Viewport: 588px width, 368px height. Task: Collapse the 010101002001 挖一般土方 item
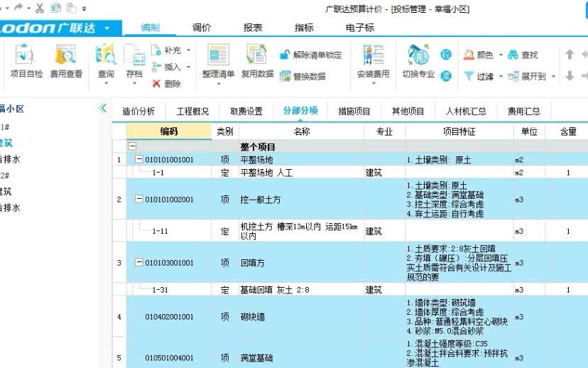(138, 199)
